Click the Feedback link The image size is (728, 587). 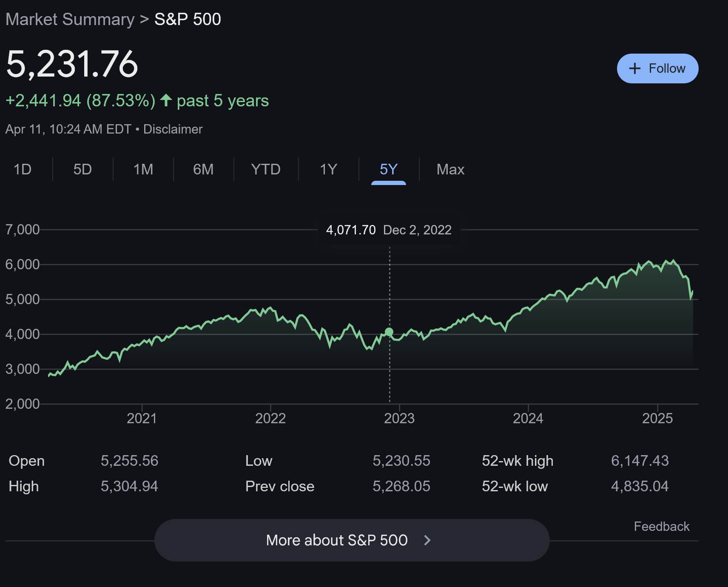(x=661, y=527)
